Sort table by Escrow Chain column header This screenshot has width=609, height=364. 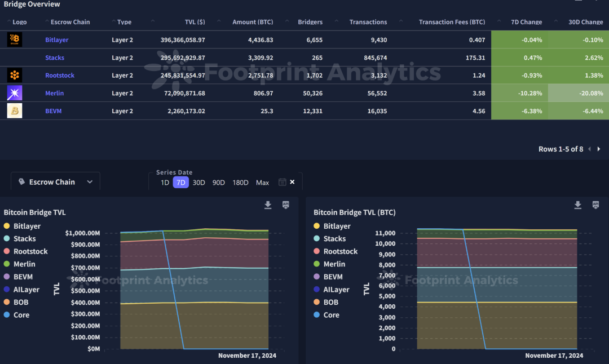70,22
